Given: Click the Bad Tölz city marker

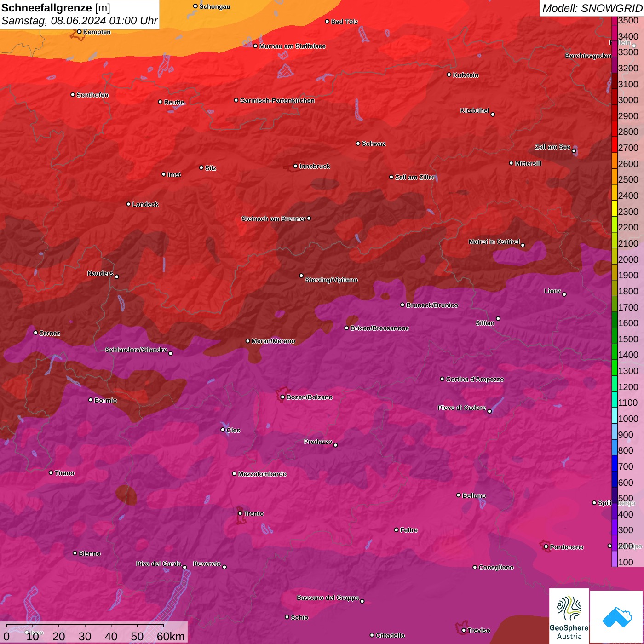Looking at the screenshot, I should click(328, 22).
